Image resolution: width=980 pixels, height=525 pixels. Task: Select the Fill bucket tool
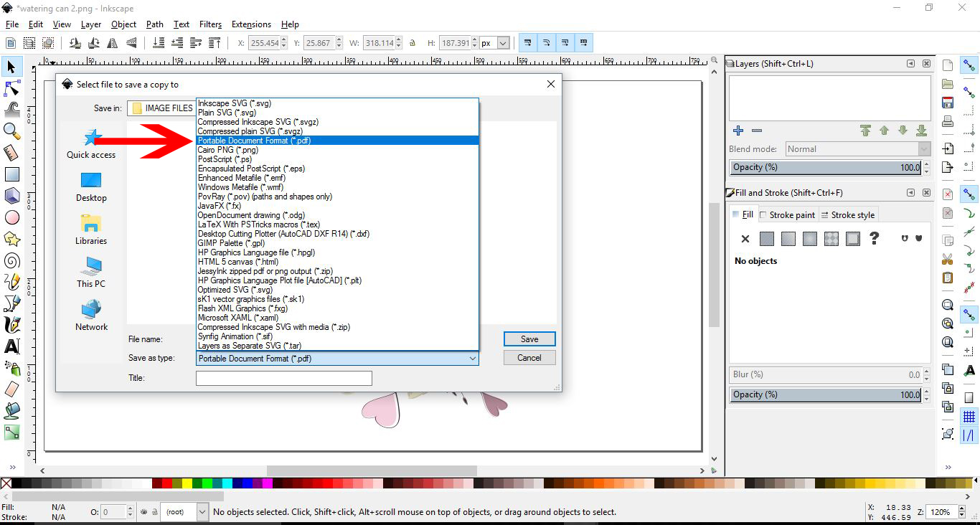(11, 411)
